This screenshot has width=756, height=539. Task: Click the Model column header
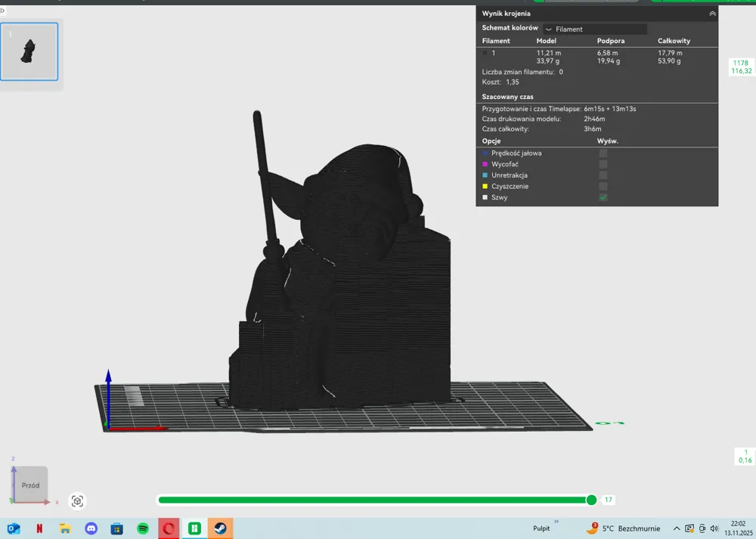(547, 41)
